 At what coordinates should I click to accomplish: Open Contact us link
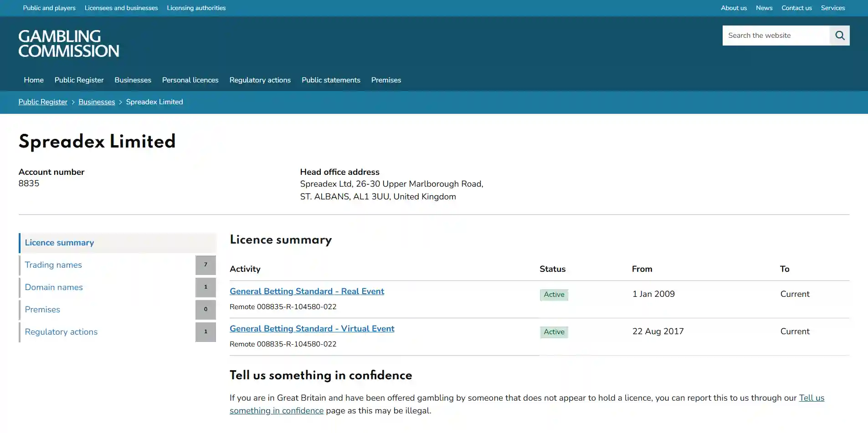[x=796, y=8]
